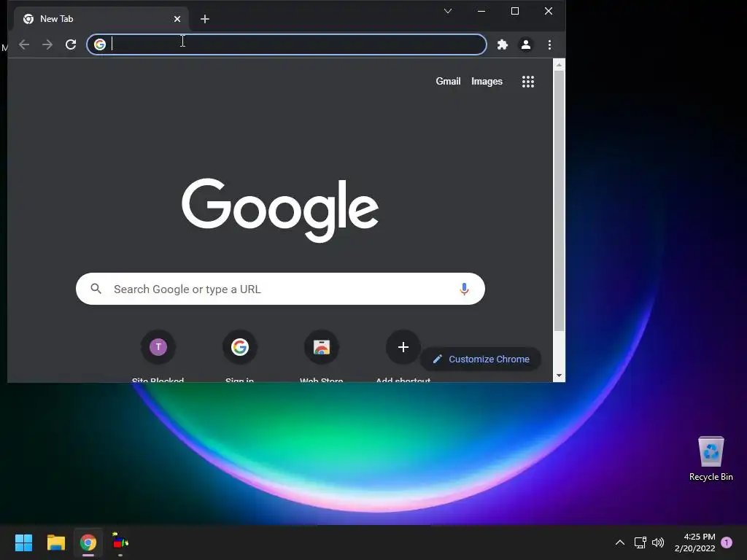Click the scrollbar down arrow

(560, 376)
